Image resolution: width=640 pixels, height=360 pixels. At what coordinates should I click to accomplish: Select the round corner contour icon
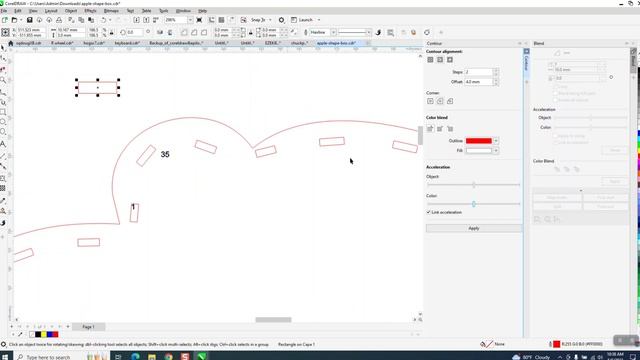point(440,101)
